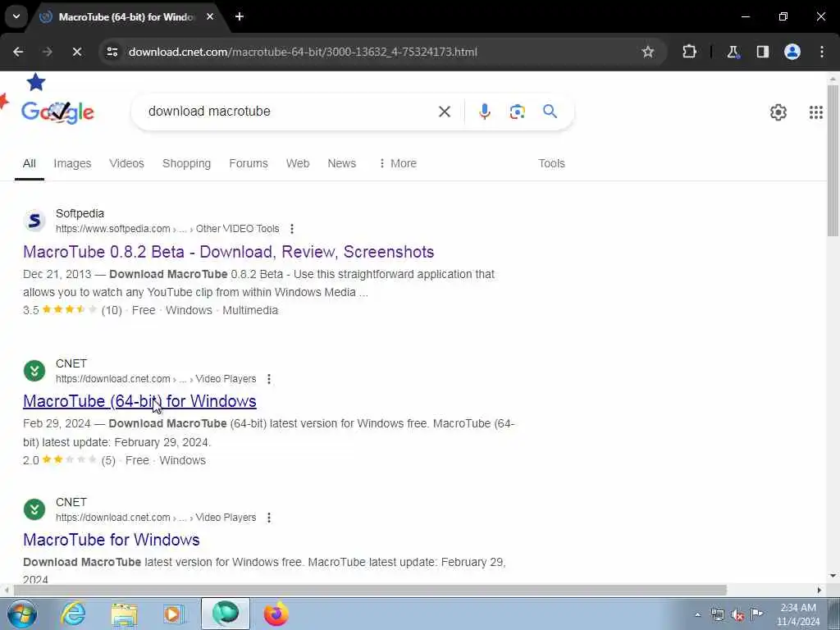Bookmark this page with the star
The height and width of the screenshot is (630, 840).
648,52
